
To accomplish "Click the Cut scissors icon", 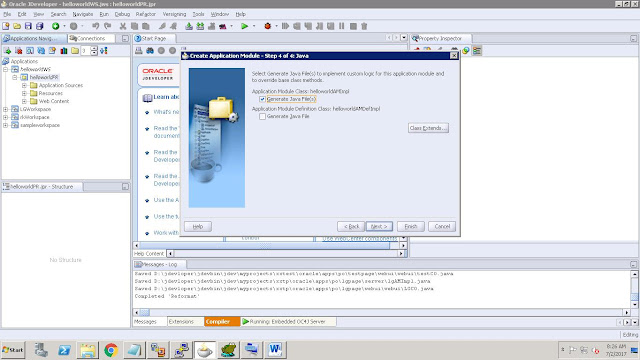I will 122,26.
